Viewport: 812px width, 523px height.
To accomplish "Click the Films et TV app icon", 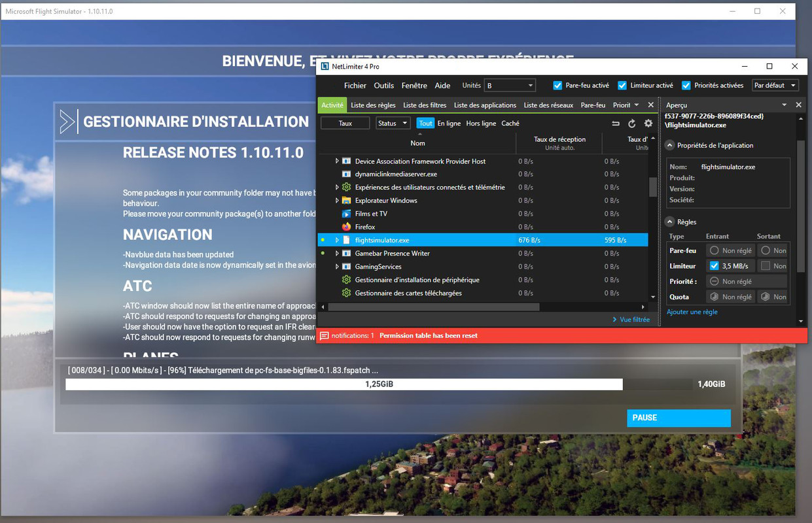I will tap(347, 214).
